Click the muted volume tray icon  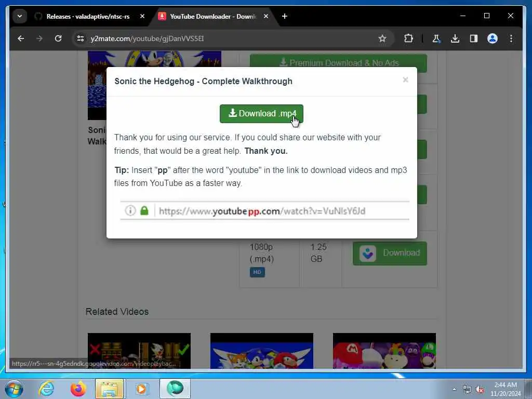pyautogui.click(x=480, y=390)
